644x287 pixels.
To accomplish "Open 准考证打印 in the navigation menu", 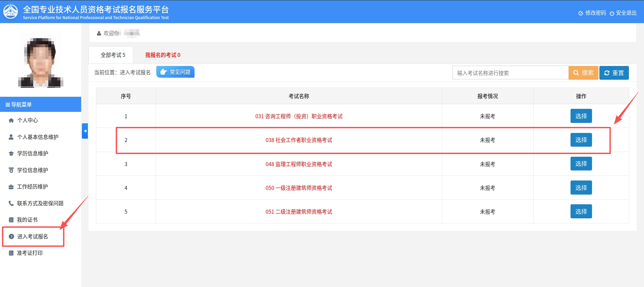I will coord(30,253).
